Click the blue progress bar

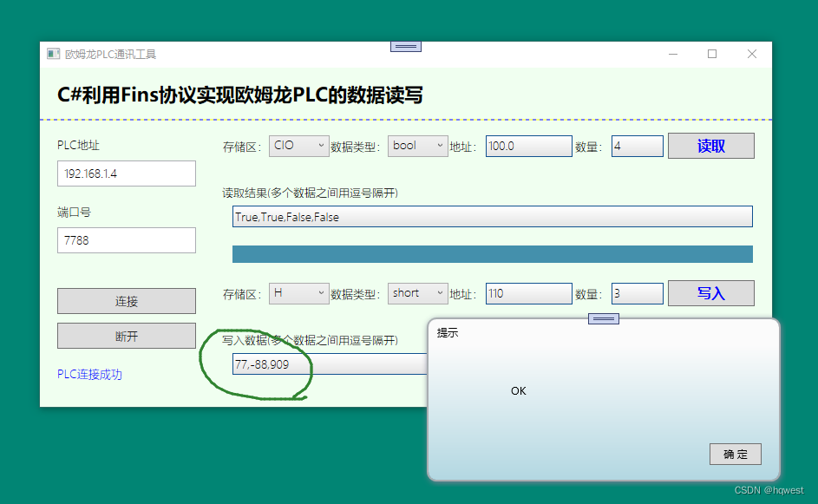493,254
